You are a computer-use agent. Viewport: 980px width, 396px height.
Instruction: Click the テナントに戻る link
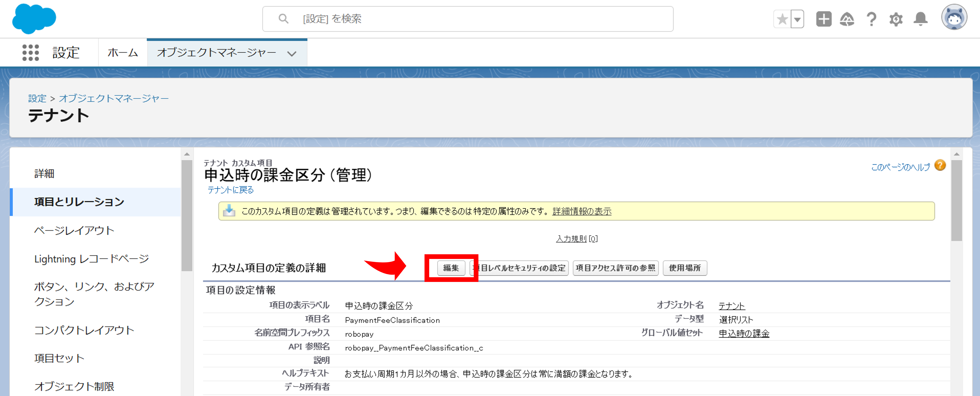click(231, 190)
